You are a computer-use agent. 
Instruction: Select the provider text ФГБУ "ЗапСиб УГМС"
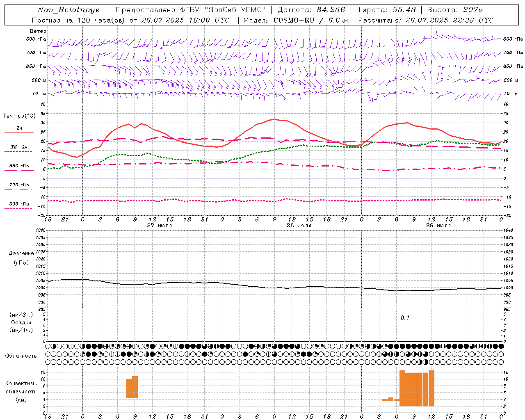223,10
